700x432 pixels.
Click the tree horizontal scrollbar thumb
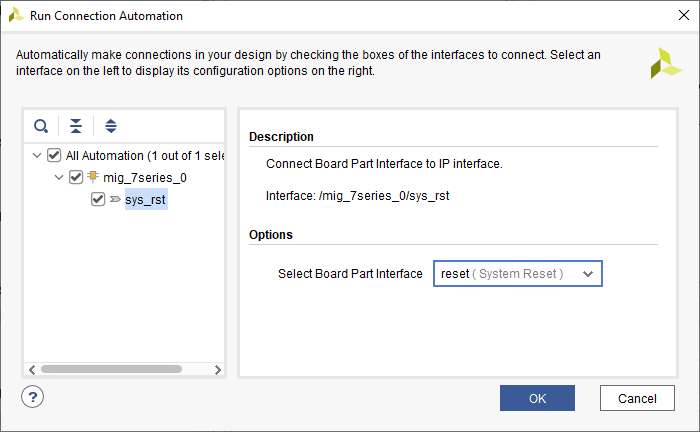click(111, 369)
